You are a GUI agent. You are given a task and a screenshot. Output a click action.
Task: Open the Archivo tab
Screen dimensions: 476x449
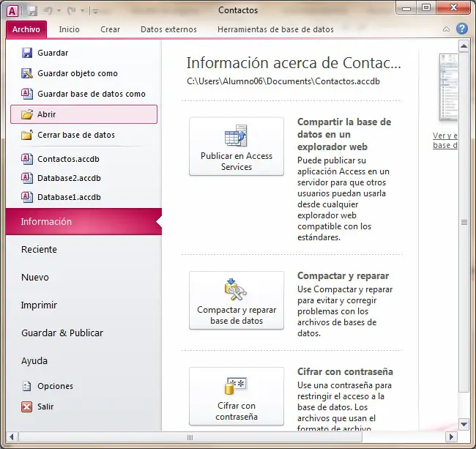26,29
